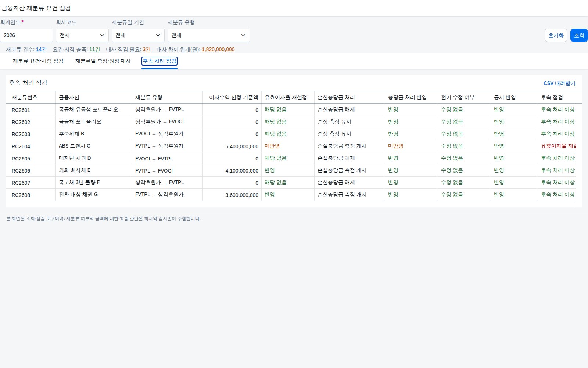Select row RC2606
The width and height of the screenshot is (588, 368).
[291, 170]
